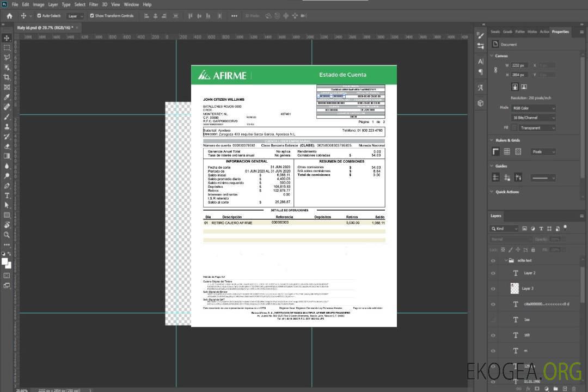The width and height of the screenshot is (588, 392).
Task: Open the Fill Transparent dropdown
Action: coord(537,128)
